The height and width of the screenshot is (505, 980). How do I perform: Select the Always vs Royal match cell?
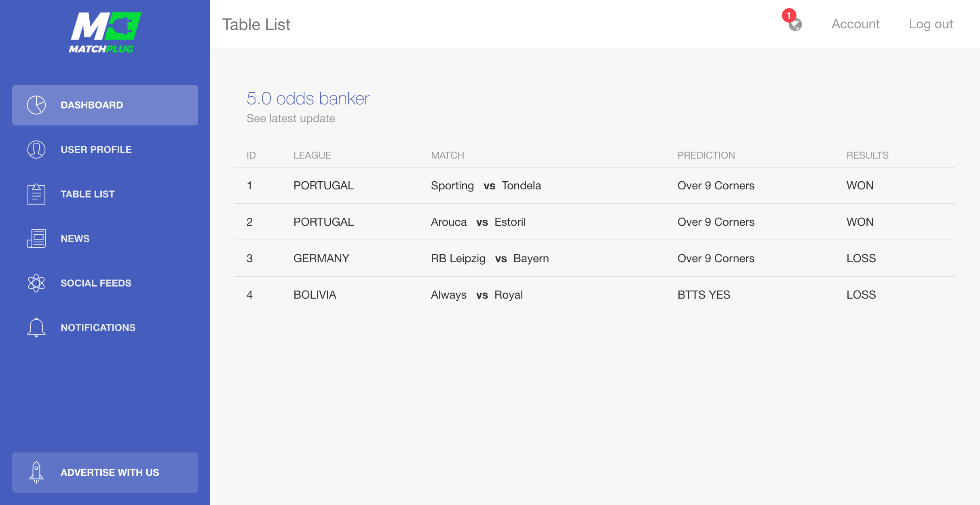[x=477, y=295]
